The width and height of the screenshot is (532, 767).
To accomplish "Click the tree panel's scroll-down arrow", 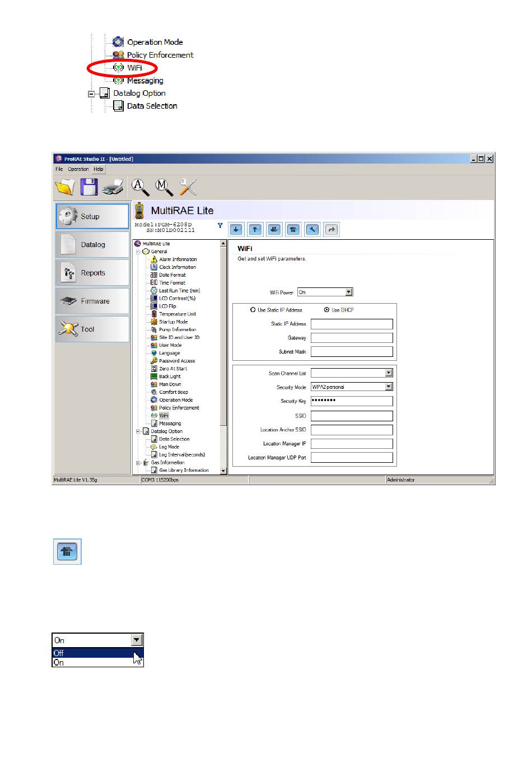I will tap(223, 471).
